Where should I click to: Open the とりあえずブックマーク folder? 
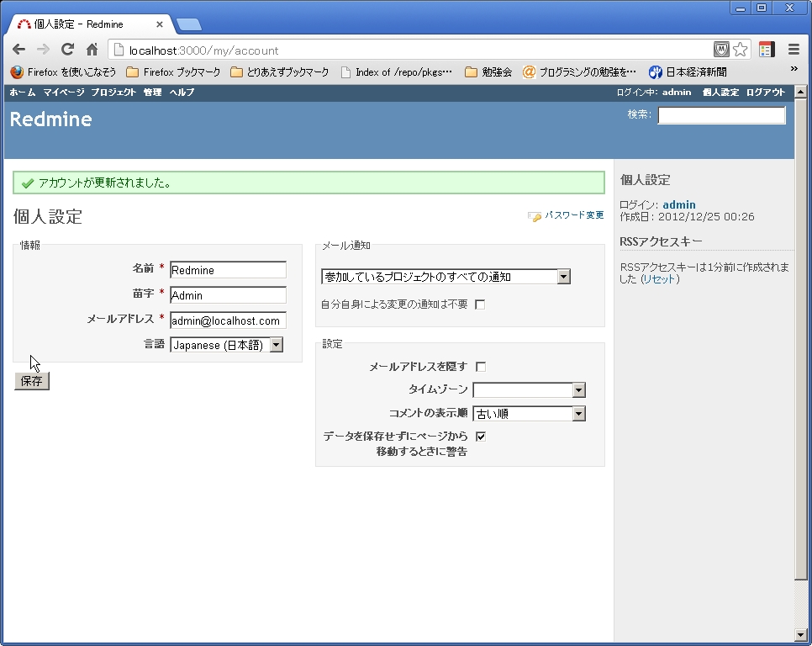pyautogui.click(x=280, y=72)
